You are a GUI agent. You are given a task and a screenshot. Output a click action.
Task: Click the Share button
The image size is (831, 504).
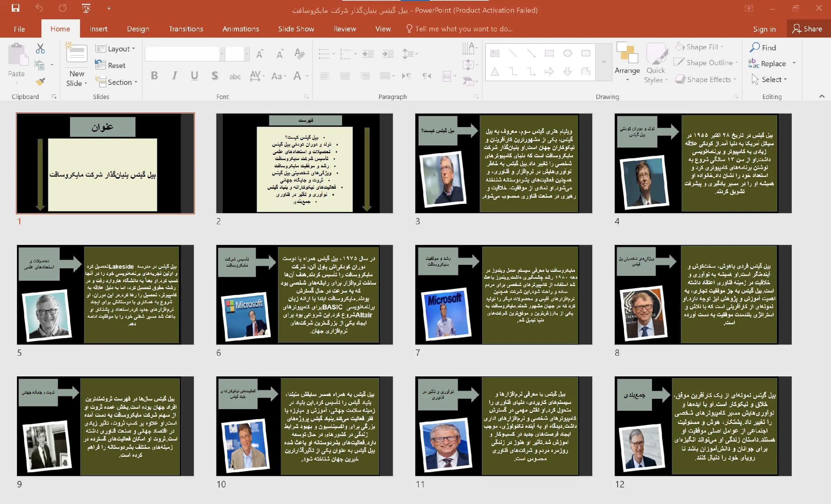click(808, 29)
